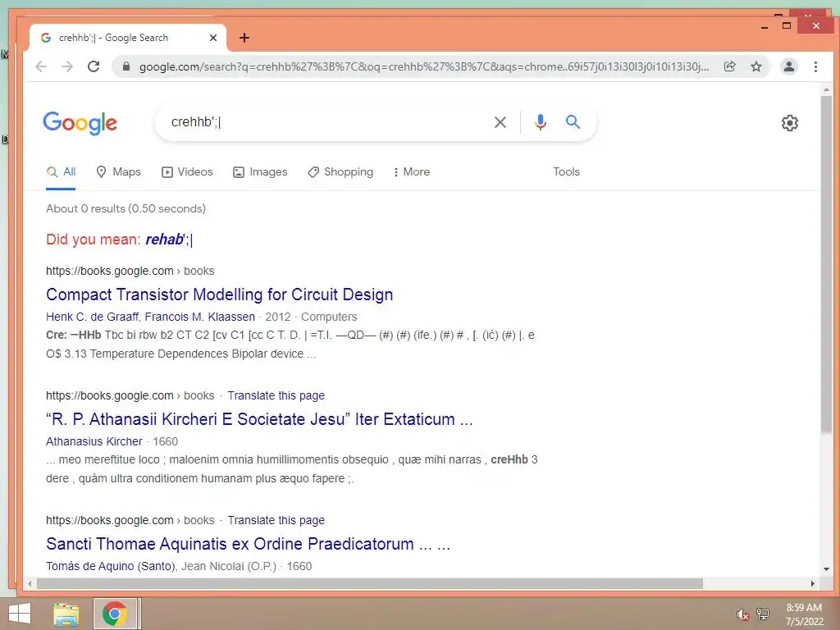Image resolution: width=840 pixels, height=630 pixels.
Task: Open Sancti Thomae Aquinatis result
Action: coord(248,545)
